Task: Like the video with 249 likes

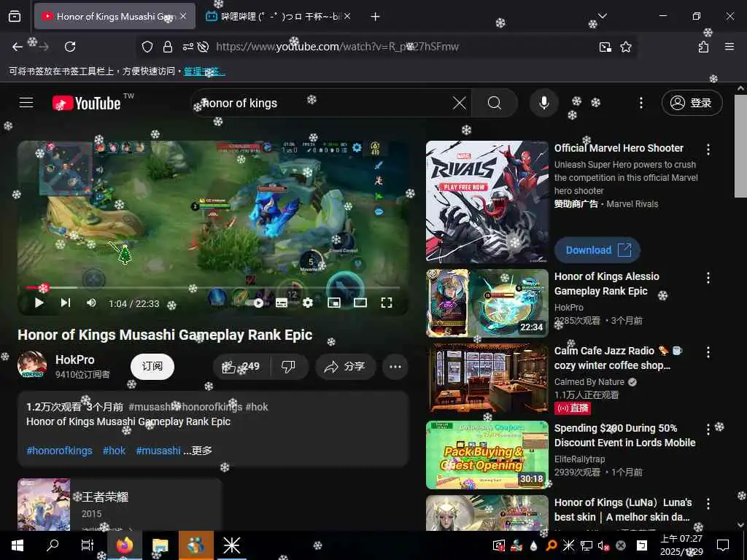Action: (x=241, y=367)
